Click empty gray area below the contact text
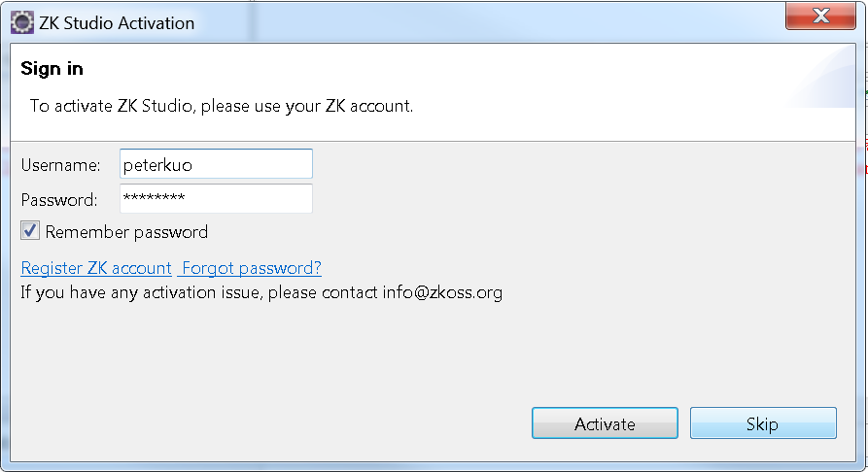The image size is (868, 472). click(277, 354)
